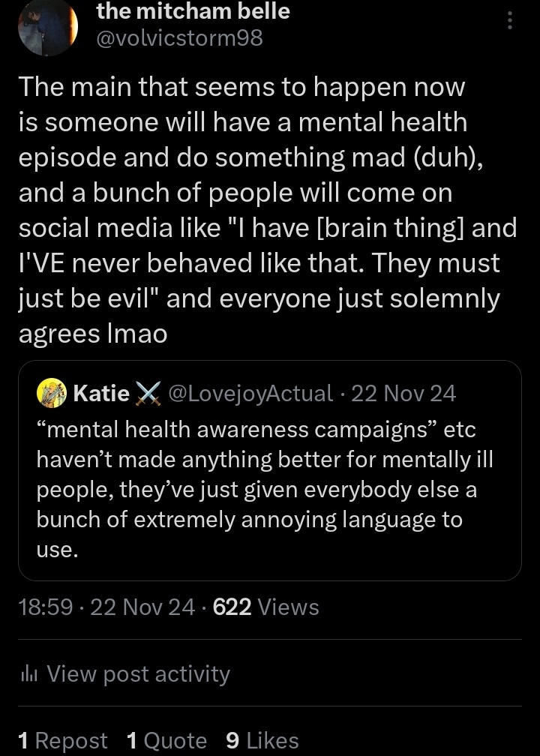The width and height of the screenshot is (540, 756).
Task: Tap the "use." last line of quoted post
Action: pyautogui.click(x=57, y=550)
